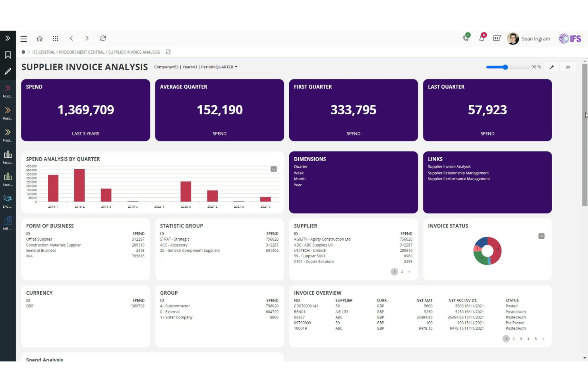Select Office Supplies form of business
Image resolution: width=588 pixels, height=392 pixels.
click(x=85, y=239)
